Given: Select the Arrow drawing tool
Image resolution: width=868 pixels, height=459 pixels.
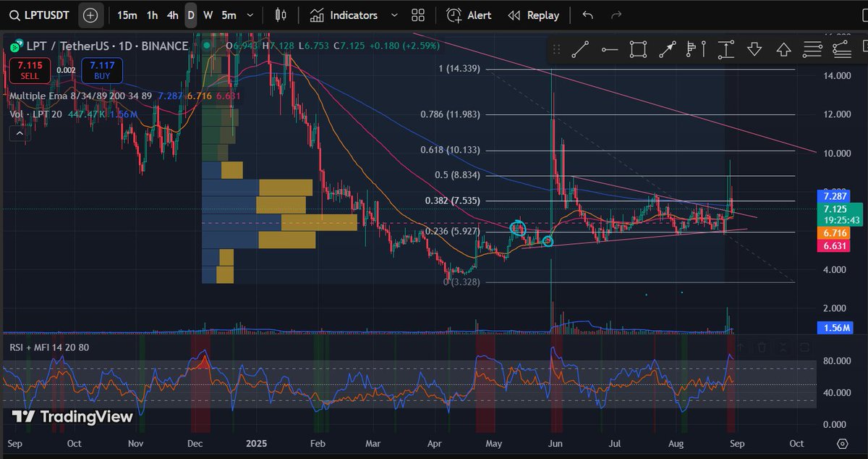Looking at the screenshot, I should (667, 49).
